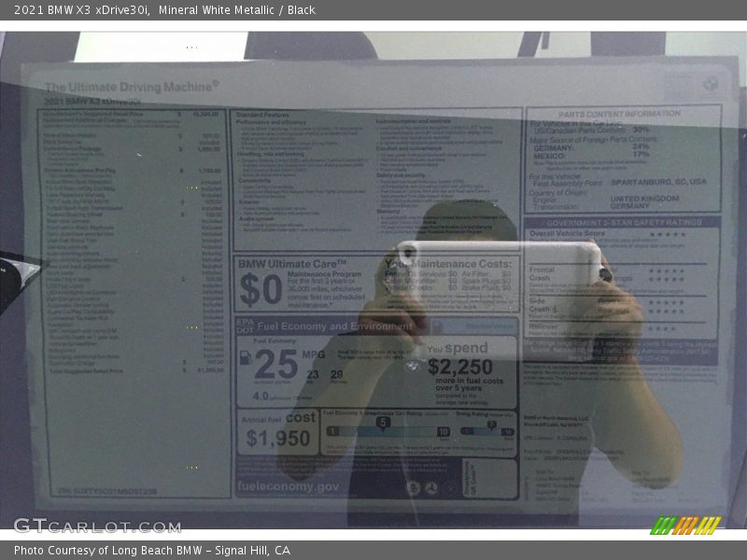This screenshot has width=747, height=560.
Task: Click the VIN line at the sticker's bottom
Action: 106,491
